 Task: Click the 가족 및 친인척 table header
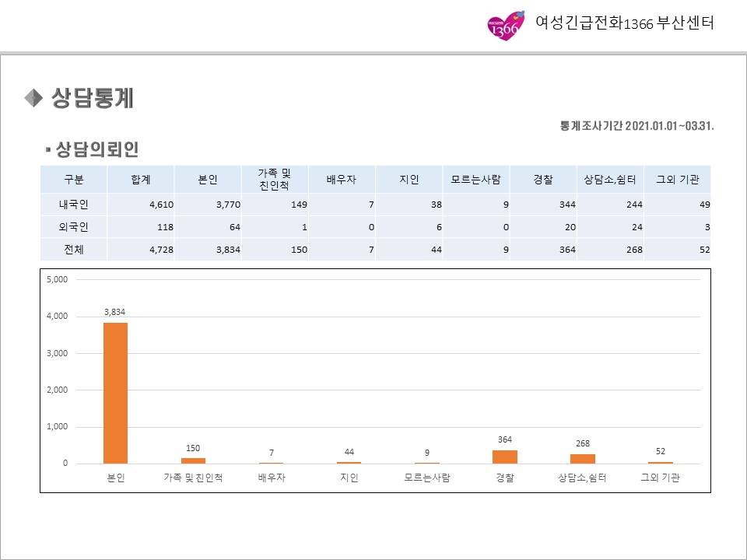coord(275,180)
